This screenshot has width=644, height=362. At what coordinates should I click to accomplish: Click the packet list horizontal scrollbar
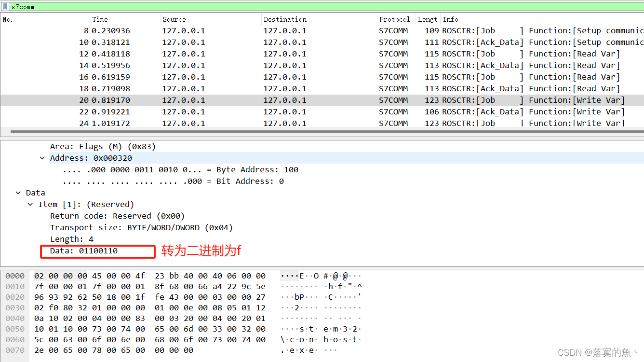(x=327, y=131)
